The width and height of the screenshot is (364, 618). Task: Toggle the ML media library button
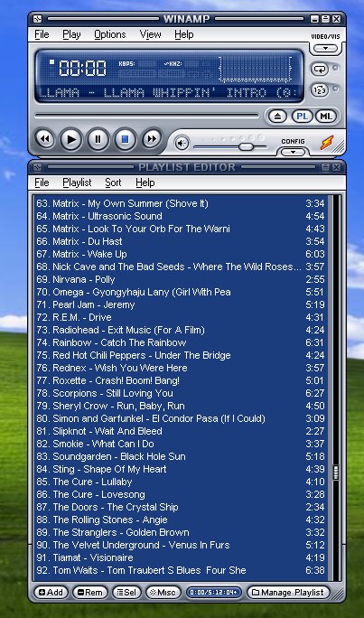[326, 117]
